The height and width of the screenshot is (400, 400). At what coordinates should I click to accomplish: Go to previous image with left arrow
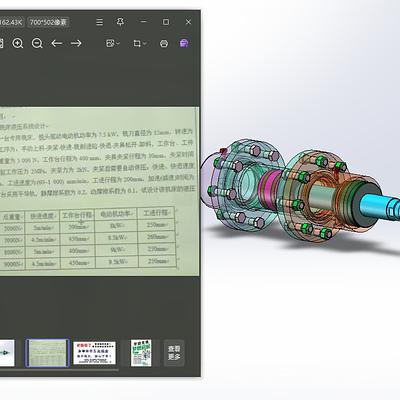click(57, 43)
